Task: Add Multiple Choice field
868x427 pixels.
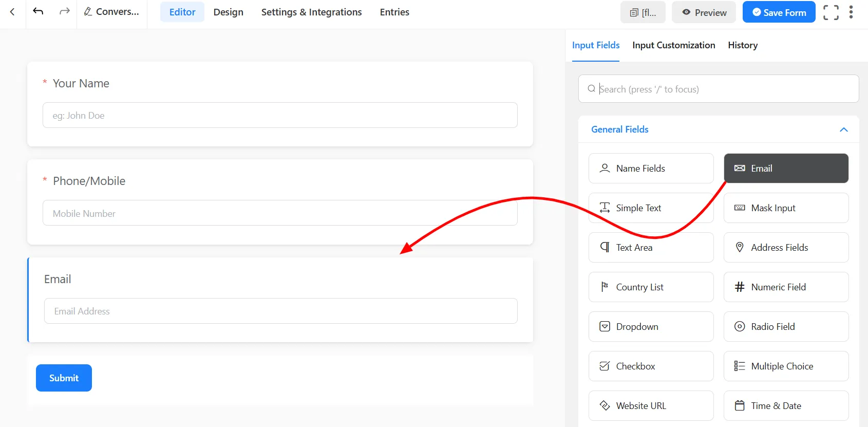Action: click(x=785, y=366)
